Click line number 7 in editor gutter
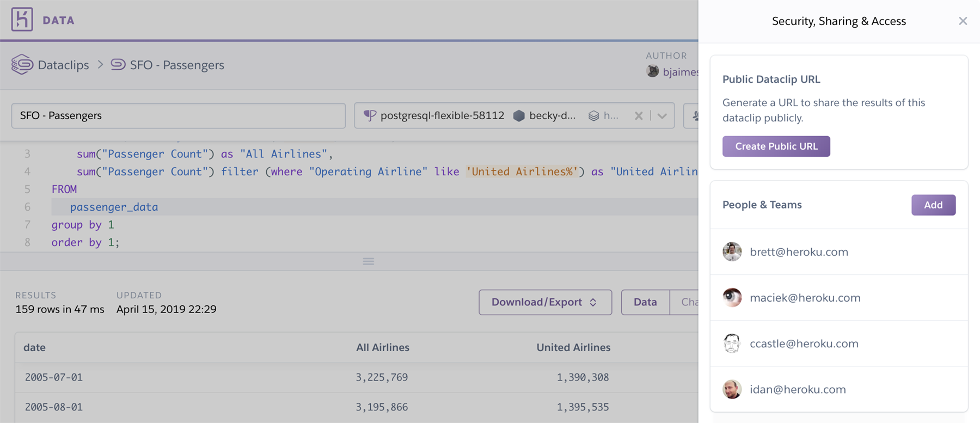Image resolution: width=980 pixels, height=423 pixels. (27, 224)
